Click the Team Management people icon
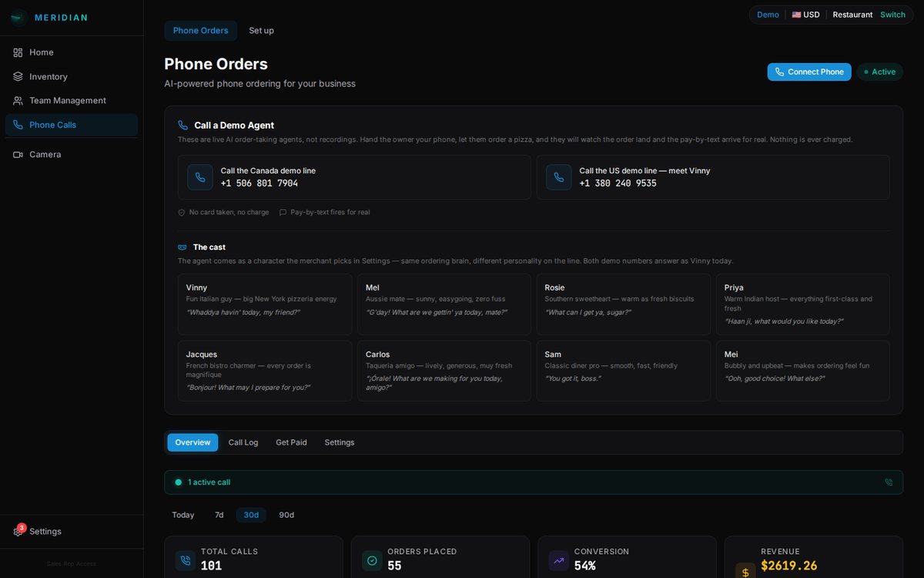The width and height of the screenshot is (924, 578). (x=18, y=100)
